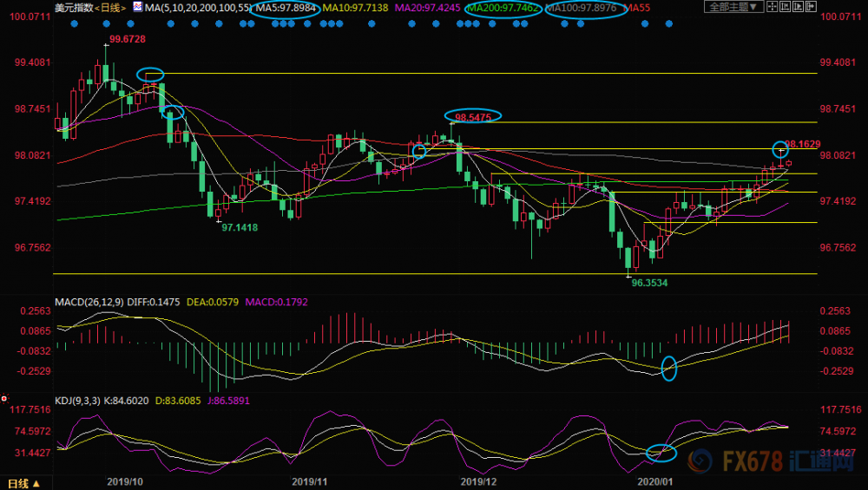Click the leftmost blue event dot marker

click(x=74, y=23)
